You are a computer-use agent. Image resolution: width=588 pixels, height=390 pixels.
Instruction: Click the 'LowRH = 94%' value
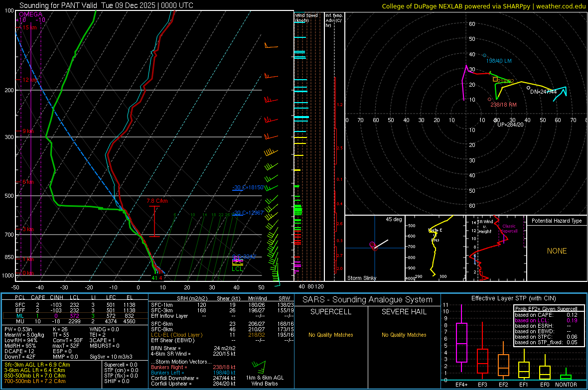pyautogui.click(x=20, y=340)
